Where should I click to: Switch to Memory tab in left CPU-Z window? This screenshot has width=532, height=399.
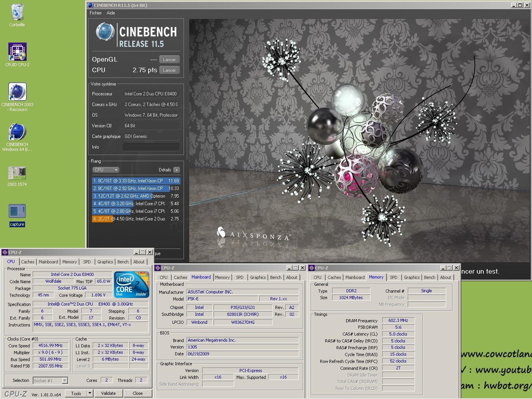point(70,262)
